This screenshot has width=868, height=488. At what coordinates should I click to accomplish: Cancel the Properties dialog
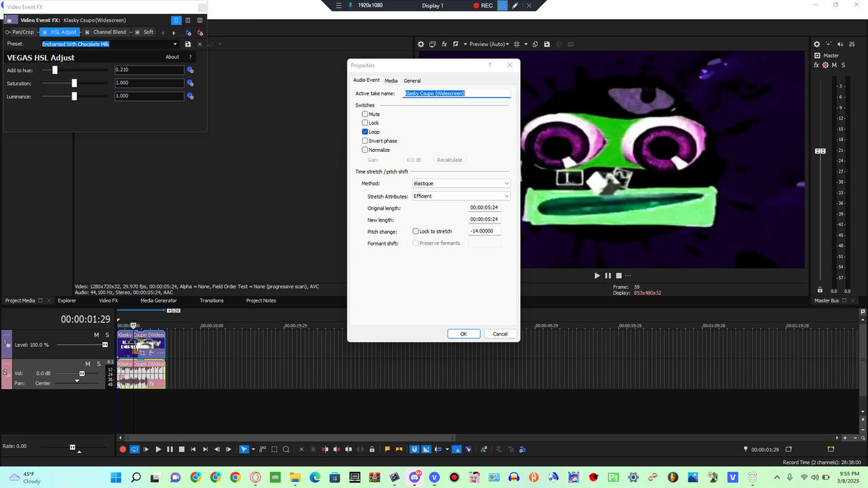click(x=500, y=333)
